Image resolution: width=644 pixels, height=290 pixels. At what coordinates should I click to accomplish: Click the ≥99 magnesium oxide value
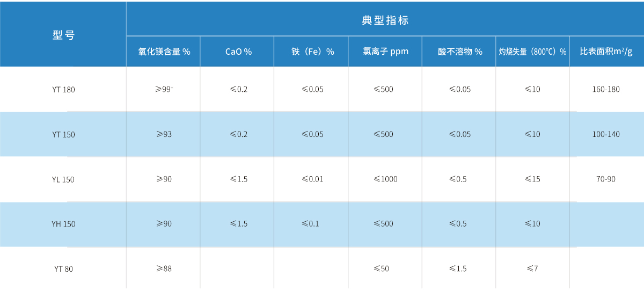[164, 89]
